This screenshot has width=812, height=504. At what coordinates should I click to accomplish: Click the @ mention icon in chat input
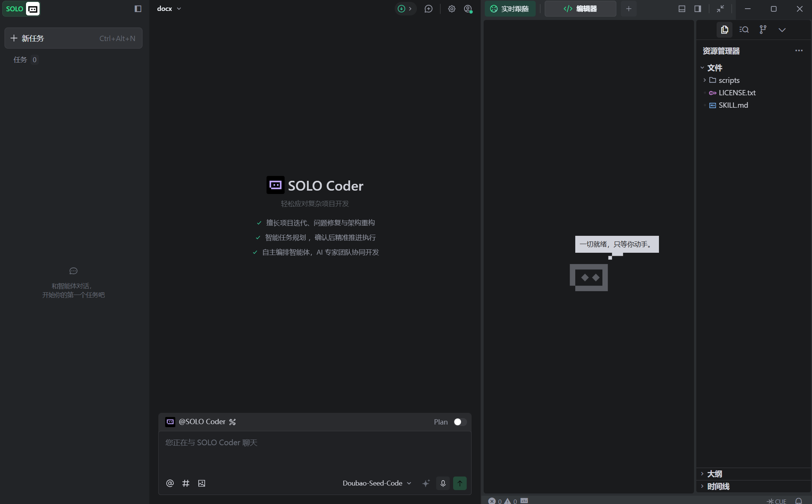(x=170, y=483)
